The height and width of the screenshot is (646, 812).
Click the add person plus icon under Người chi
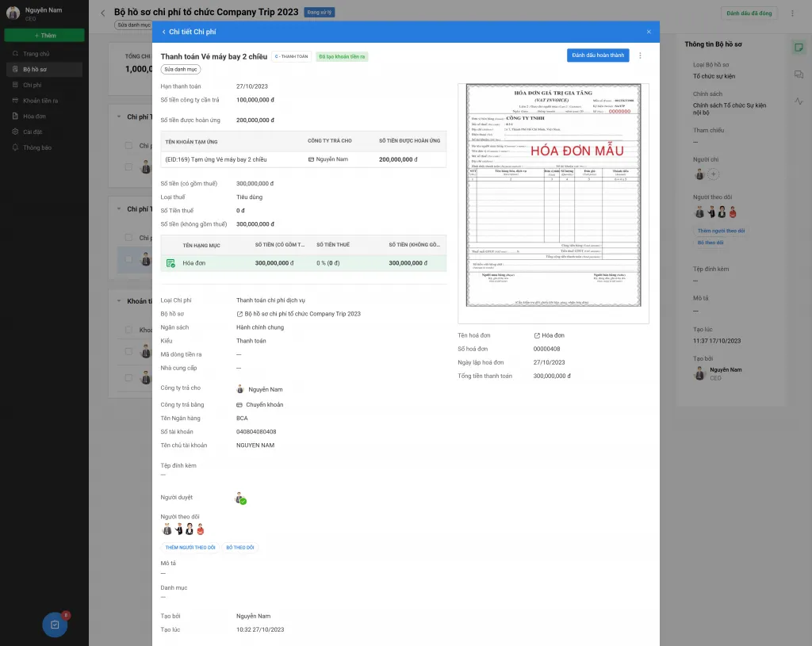pos(713,174)
